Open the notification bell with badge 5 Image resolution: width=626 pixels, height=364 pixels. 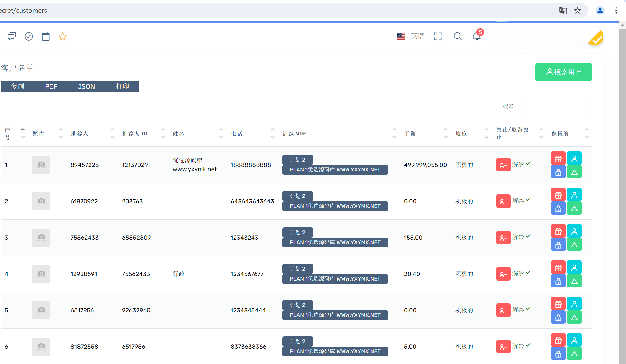[x=477, y=36]
